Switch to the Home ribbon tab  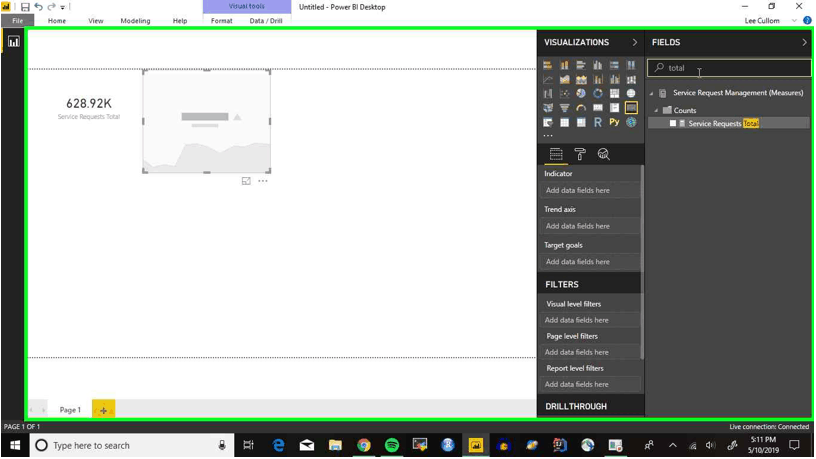pos(57,21)
